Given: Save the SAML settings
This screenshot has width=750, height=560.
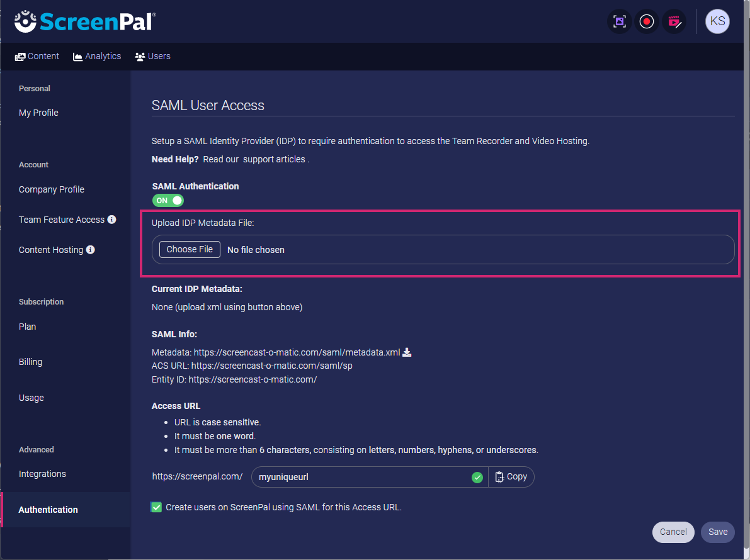Looking at the screenshot, I should [717, 532].
